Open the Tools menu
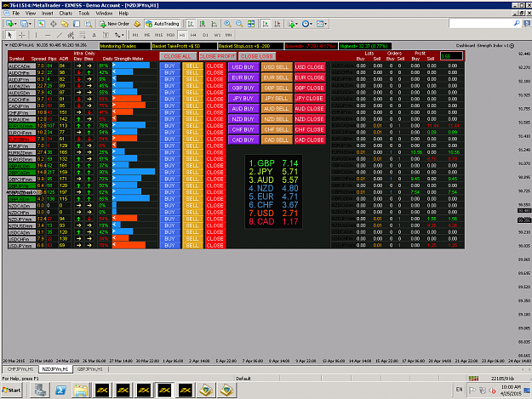 [x=83, y=14]
